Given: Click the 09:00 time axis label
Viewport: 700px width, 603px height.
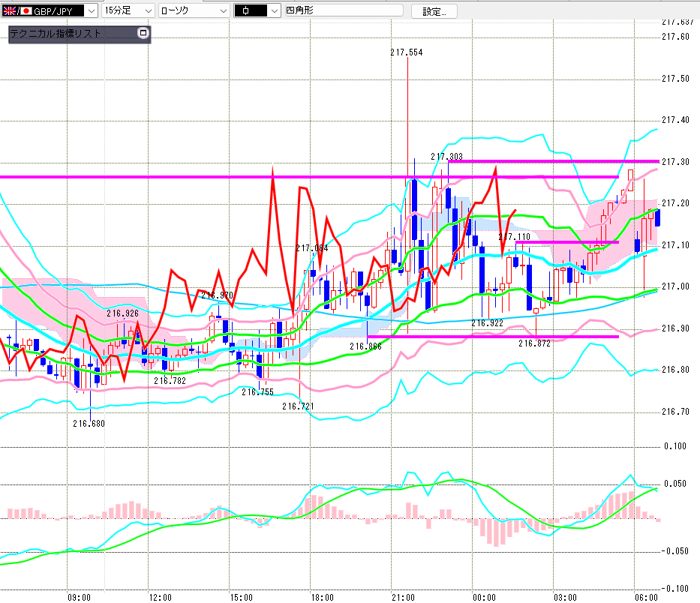Looking at the screenshot, I should point(79,597).
